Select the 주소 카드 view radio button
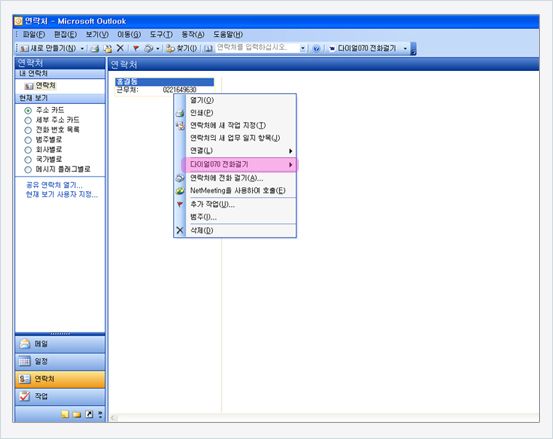The width and height of the screenshot is (553, 439). click(28, 110)
